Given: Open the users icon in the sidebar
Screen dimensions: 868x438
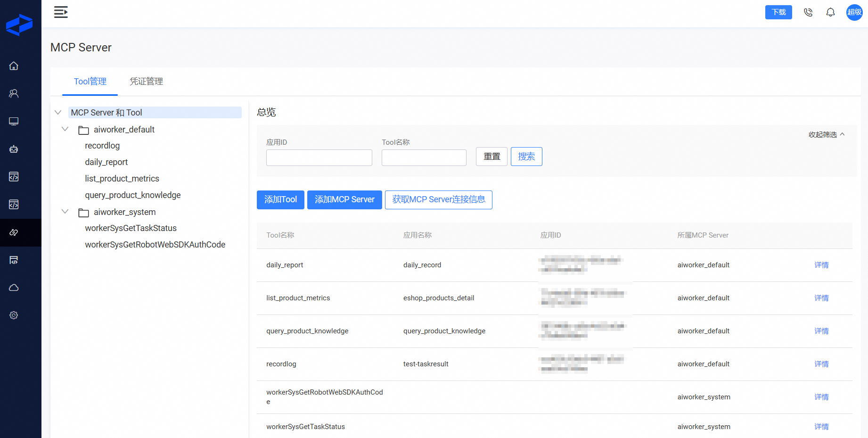Looking at the screenshot, I should point(14,94).
